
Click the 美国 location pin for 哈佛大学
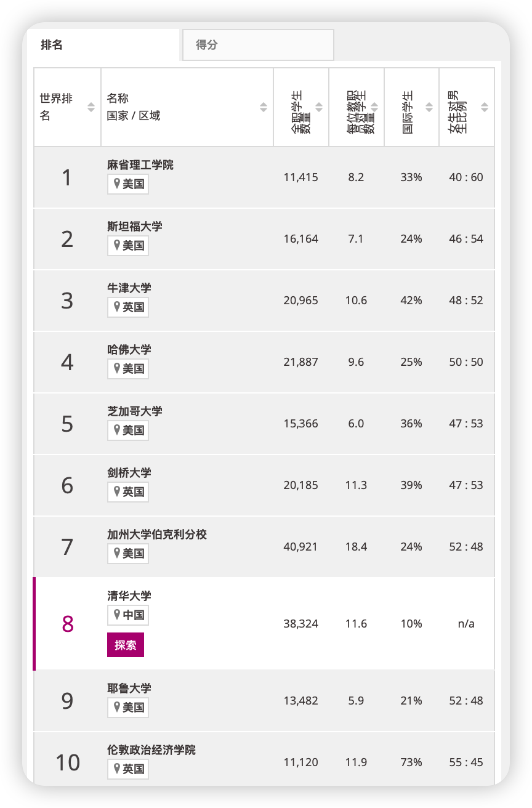127,369
